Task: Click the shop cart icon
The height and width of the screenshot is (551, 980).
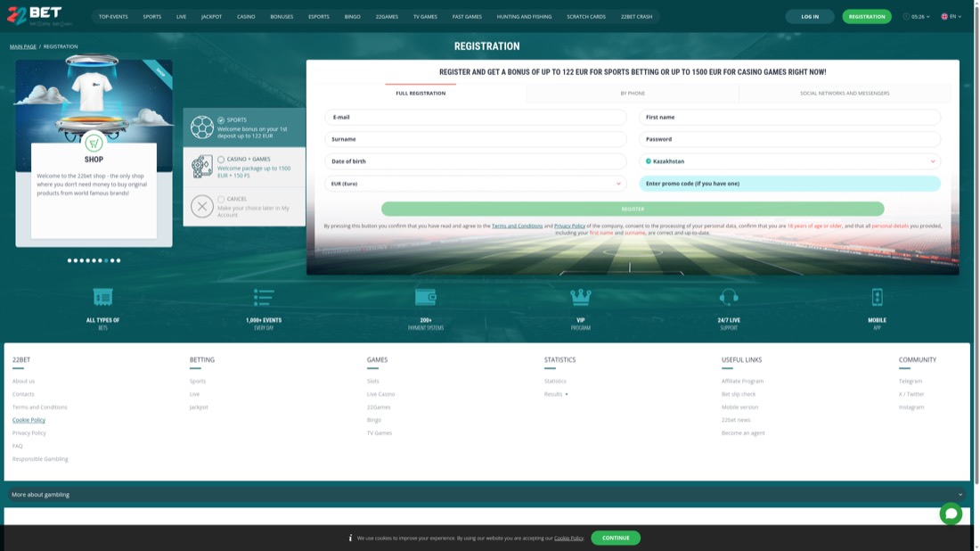Action: click(x=94, y=144)
